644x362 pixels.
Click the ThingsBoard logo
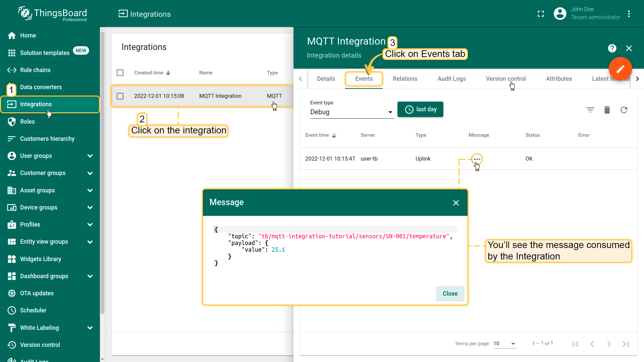pos(52,14)
